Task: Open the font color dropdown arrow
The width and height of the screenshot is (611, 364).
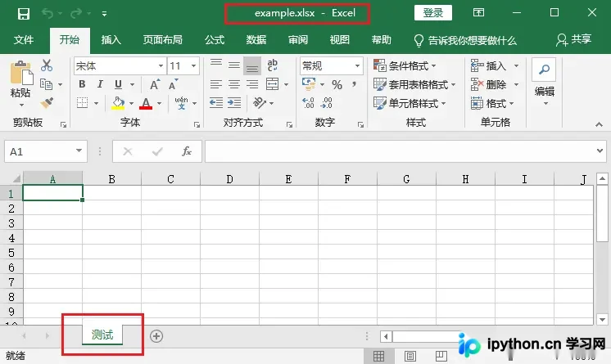Action: [x=160, y=104]
